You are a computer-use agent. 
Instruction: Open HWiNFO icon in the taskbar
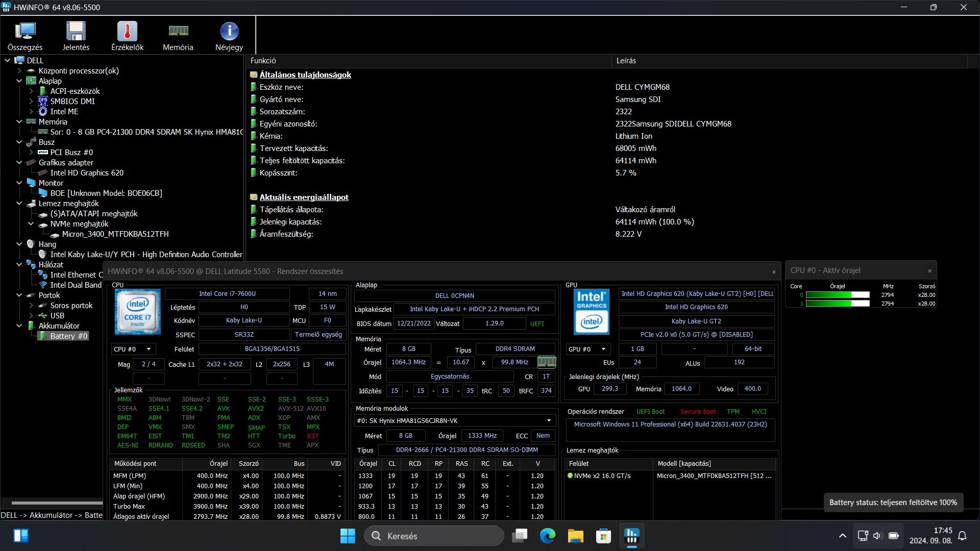click(631, 536)
